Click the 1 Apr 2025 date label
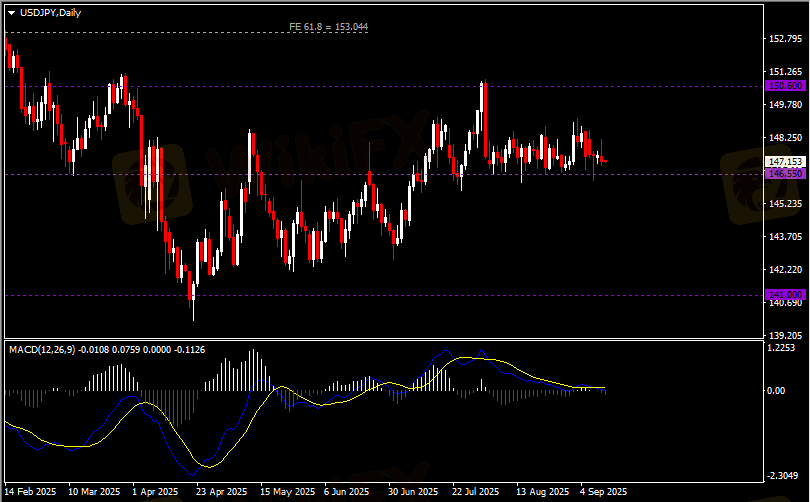The height and width of the screenshot is (502, 810). [x=154, y=492]
